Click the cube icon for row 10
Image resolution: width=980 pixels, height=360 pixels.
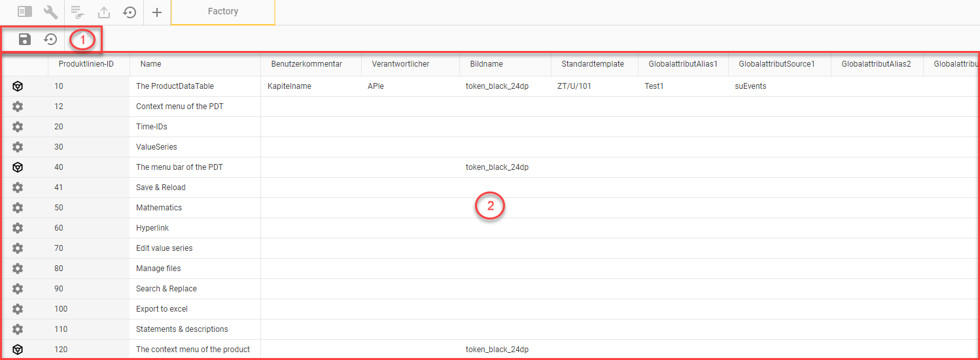click(x=18, y=86)
